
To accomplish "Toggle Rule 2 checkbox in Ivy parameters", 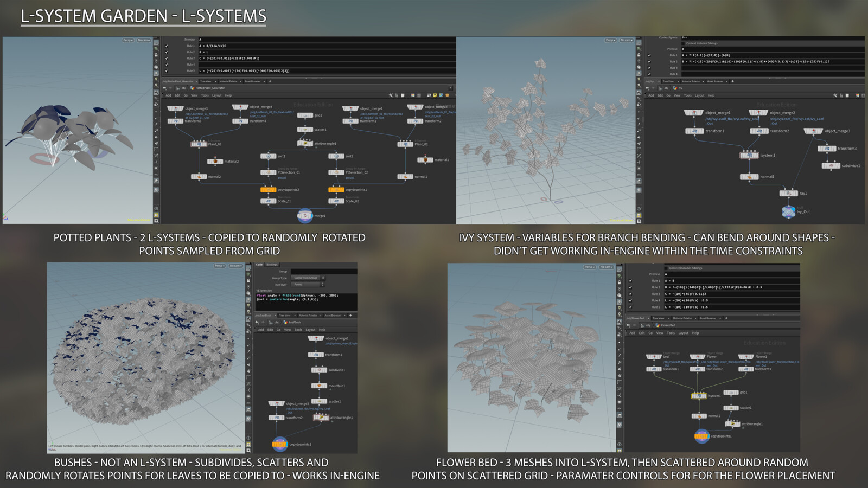I will (x=649, y=62).
